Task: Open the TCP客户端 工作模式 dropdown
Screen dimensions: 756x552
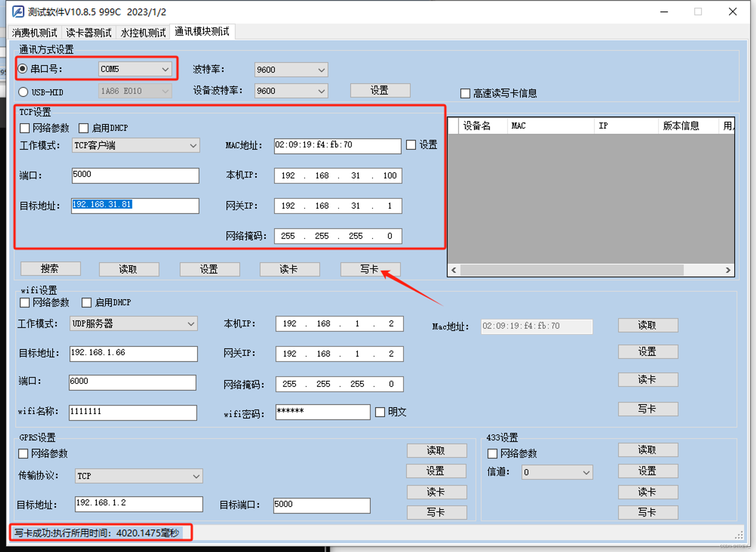Action: [x=136, y=145]
